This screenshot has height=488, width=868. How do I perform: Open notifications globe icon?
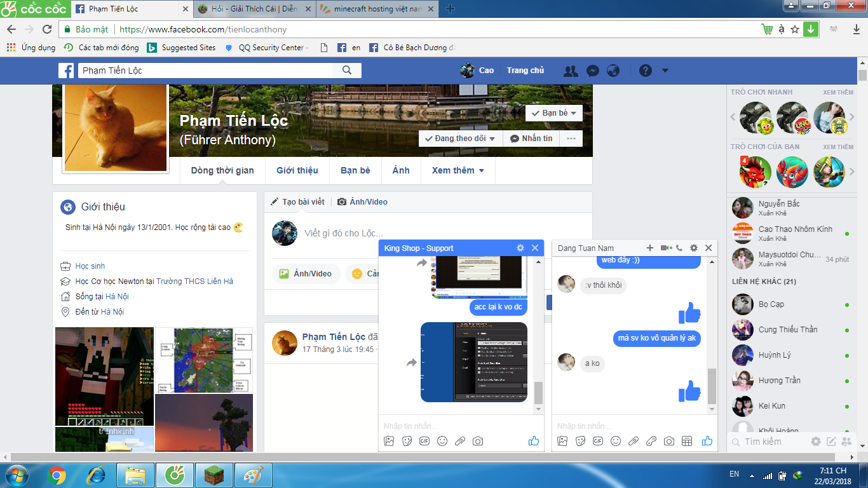pyautogui.click(x=613, y=71)
